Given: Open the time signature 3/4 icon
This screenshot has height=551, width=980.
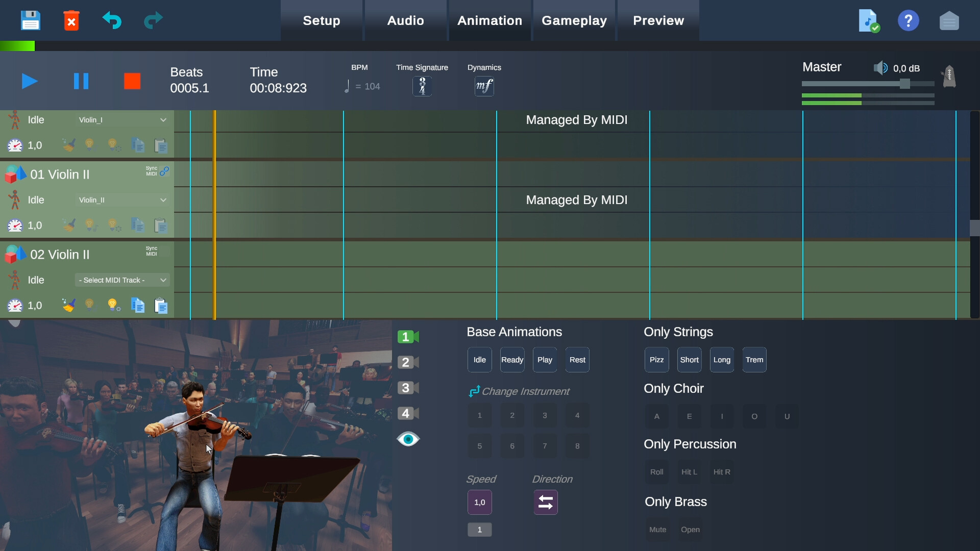Looking at the screenshot, I should tap(422, 86).
